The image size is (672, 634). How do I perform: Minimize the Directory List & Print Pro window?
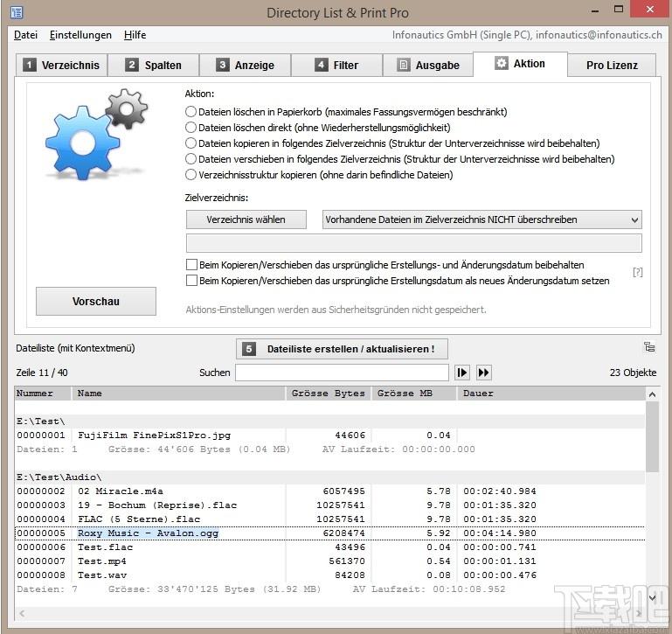coord(595,9)
